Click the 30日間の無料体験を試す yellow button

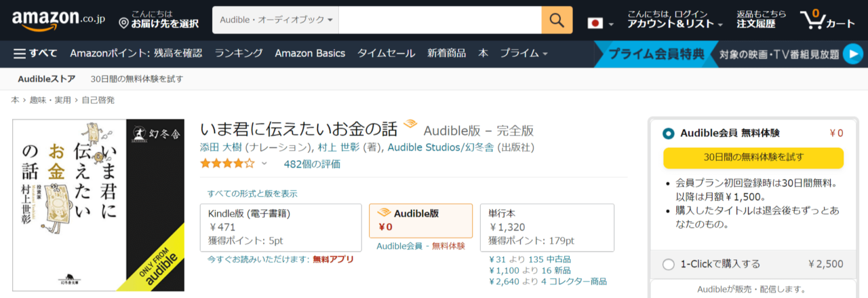tap(753, 157)
